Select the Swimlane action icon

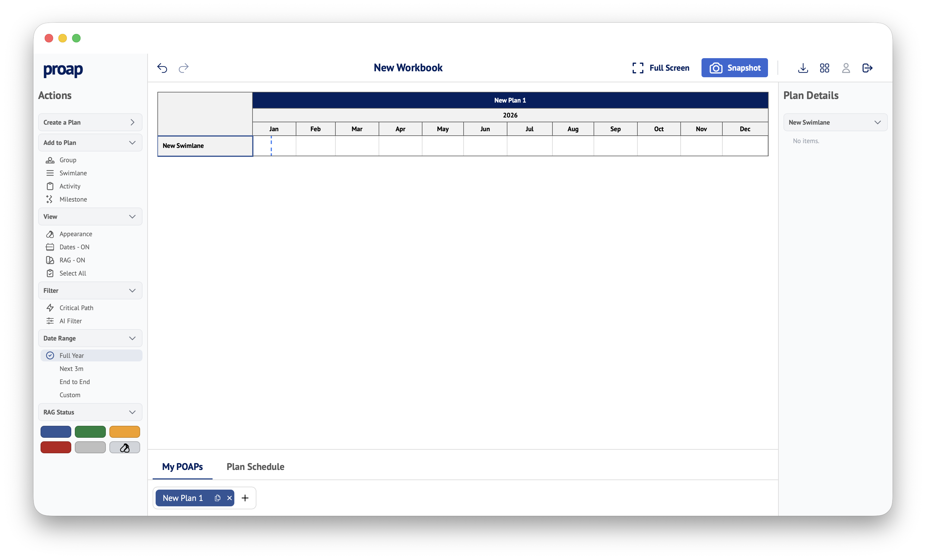tap(50, 173)
